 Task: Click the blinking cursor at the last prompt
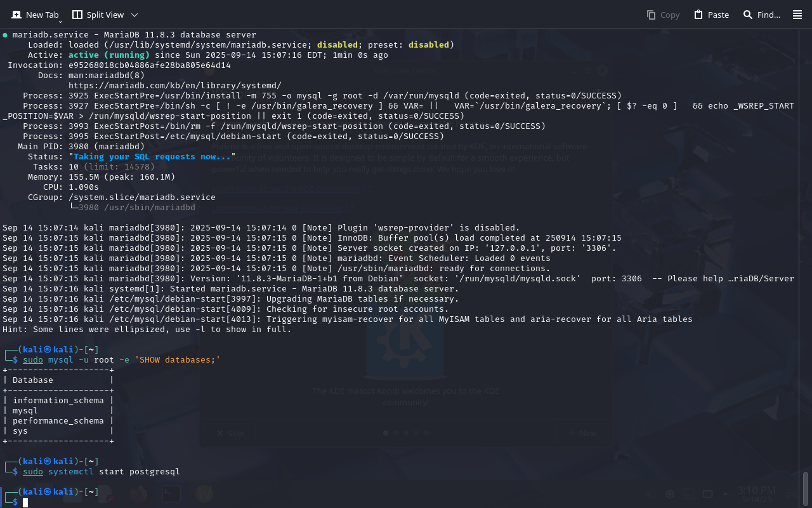click(x=25, y=502)
